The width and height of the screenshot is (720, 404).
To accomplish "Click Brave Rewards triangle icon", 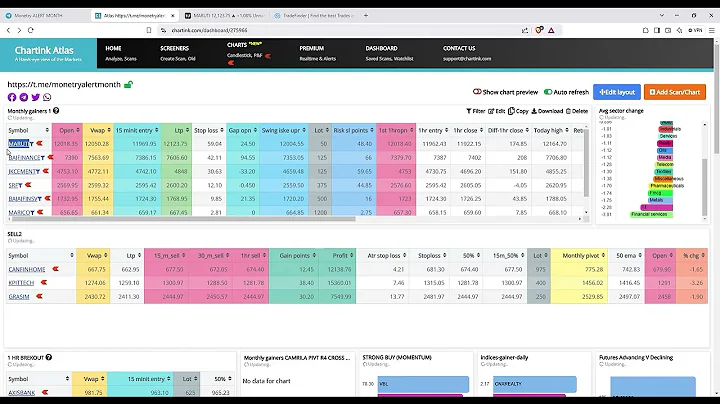I will (551, 30).
